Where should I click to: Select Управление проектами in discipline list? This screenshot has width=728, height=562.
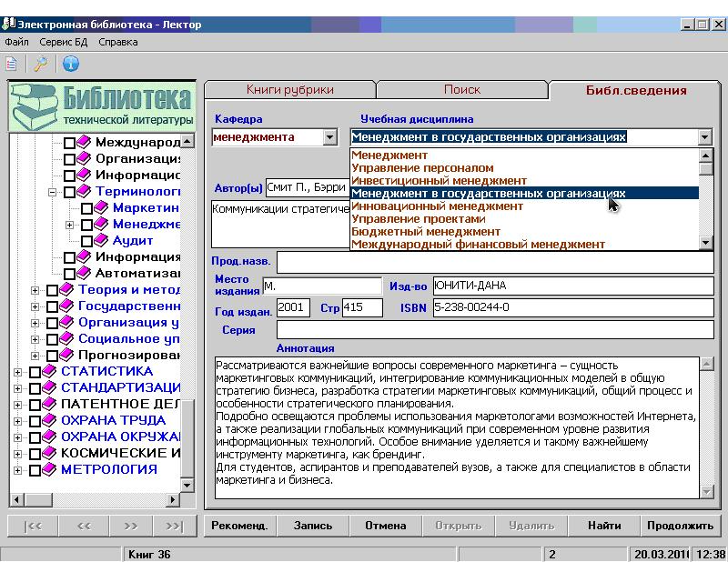524,218
